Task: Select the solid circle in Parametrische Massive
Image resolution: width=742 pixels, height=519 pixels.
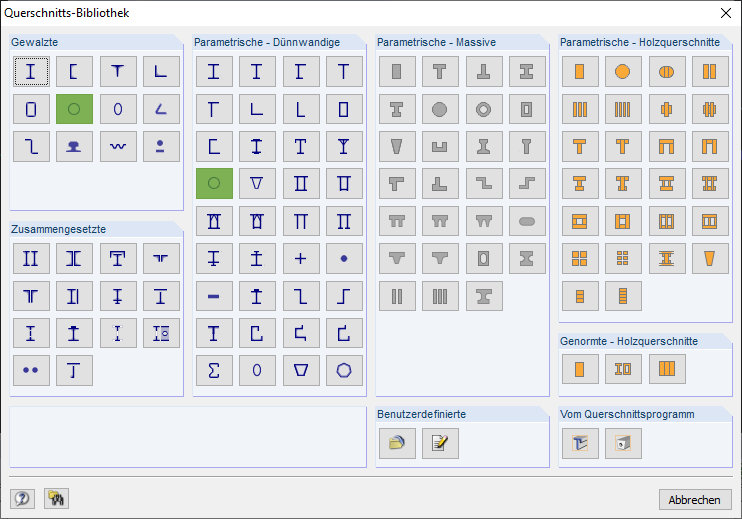Action: point(438,109)
